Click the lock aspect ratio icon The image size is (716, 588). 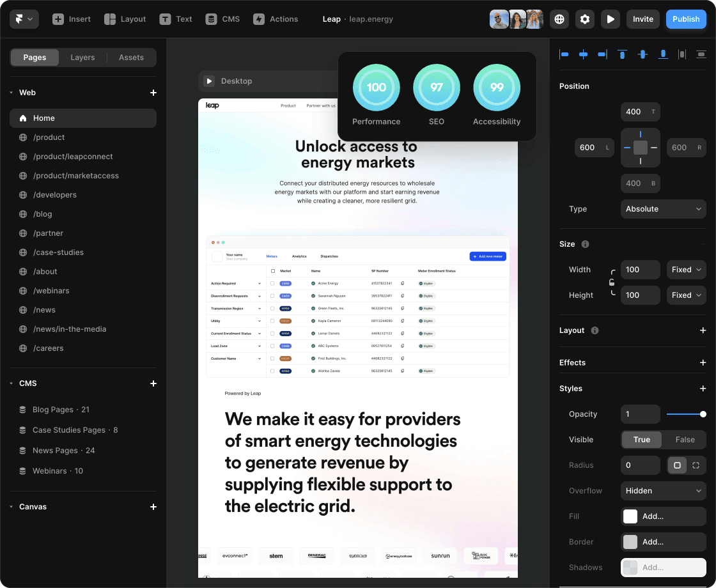[612, 282]
